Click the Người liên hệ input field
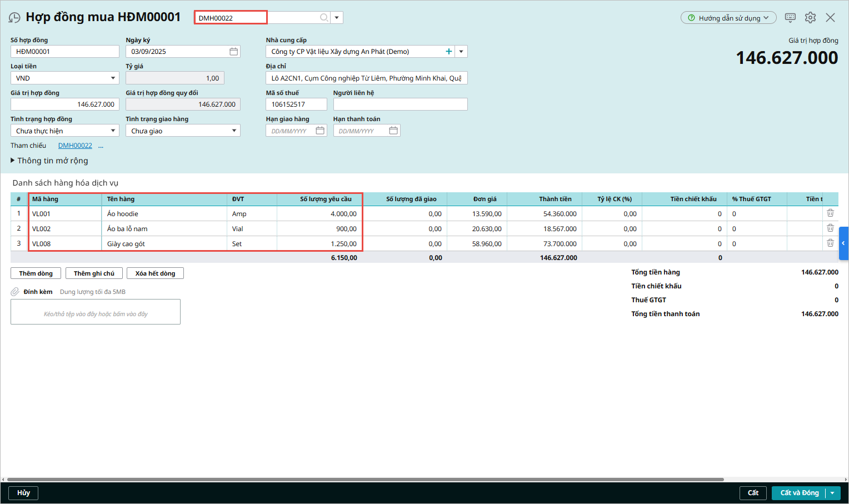Screen dimensions: 849x504 (x=400, y=104)
